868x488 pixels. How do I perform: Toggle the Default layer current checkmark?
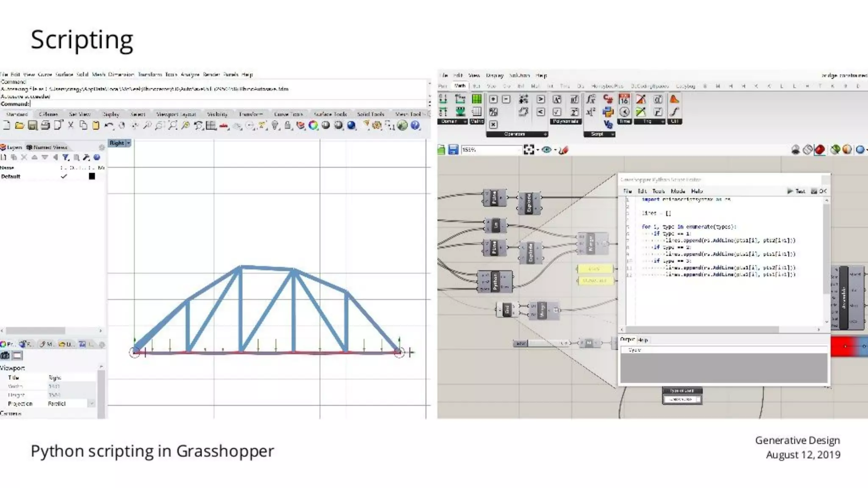point(64,176)
